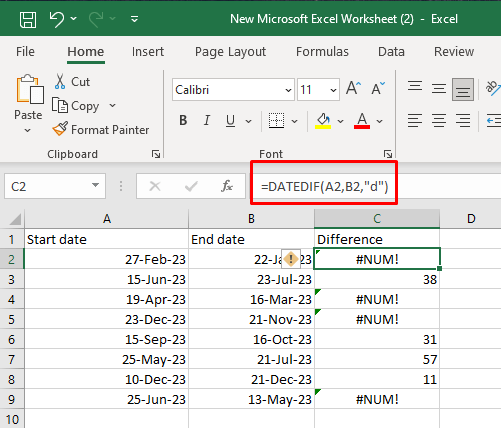
Task: Expand Underline style options arrow
Action: point(248,121)
